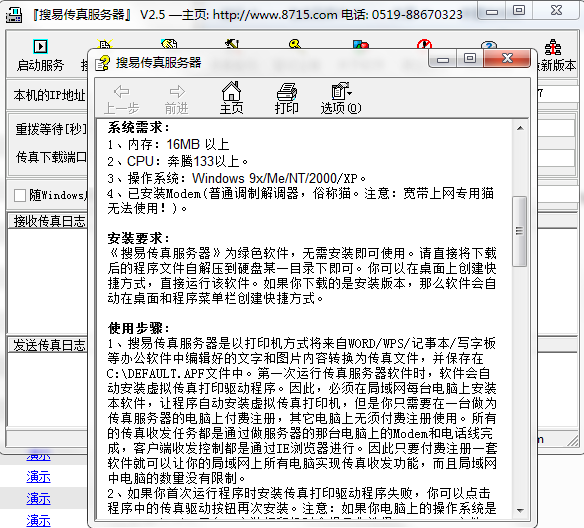The width and height of the screenshot is (584, 528).
Task: Click the 接收传真日志 header
Action: [x=49, y=221]
